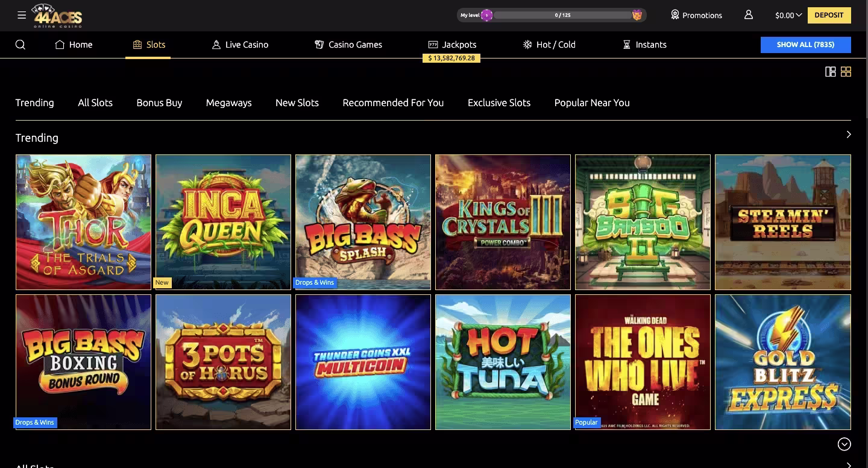868x468 pixels.
Task: Go to Hot / Cold section
Action: (x=549, y=45)
